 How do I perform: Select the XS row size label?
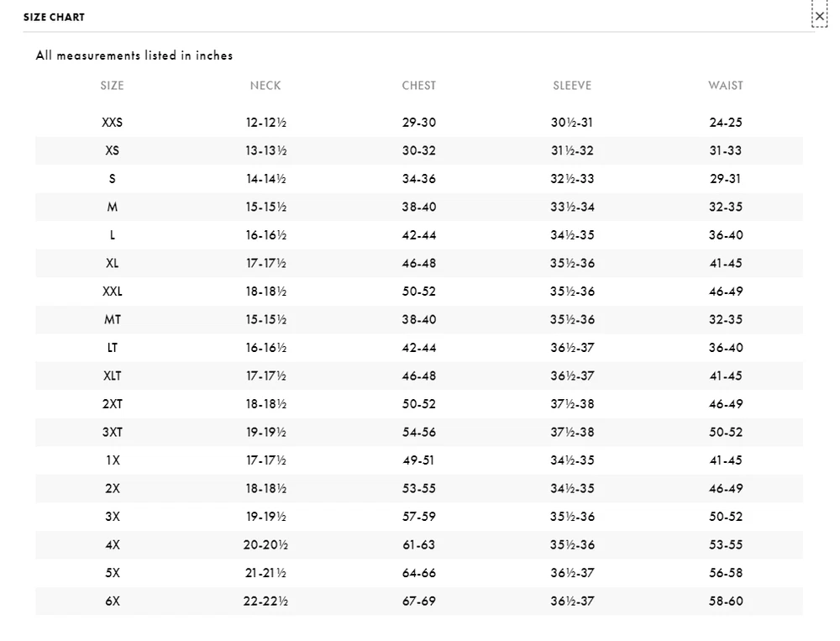coord(112,151)
